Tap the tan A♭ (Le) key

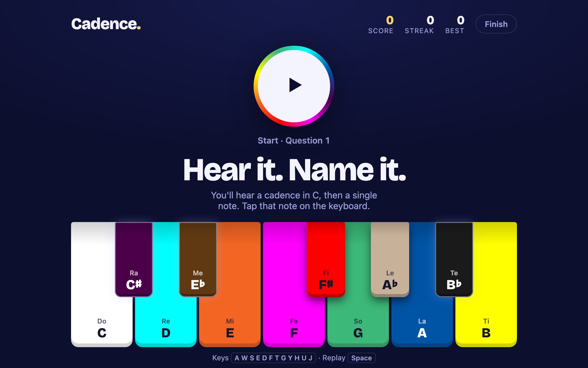390,259
